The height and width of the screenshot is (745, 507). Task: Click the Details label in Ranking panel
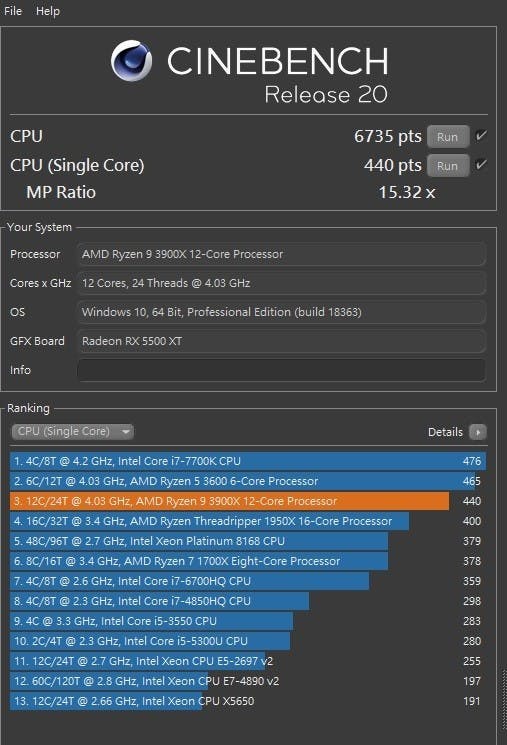(445, 432)
